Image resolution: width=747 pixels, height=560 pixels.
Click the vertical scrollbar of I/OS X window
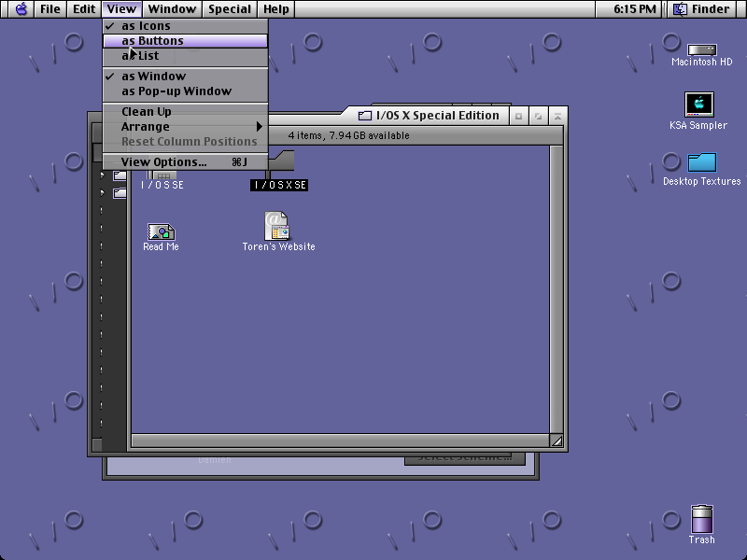[556, 289]
